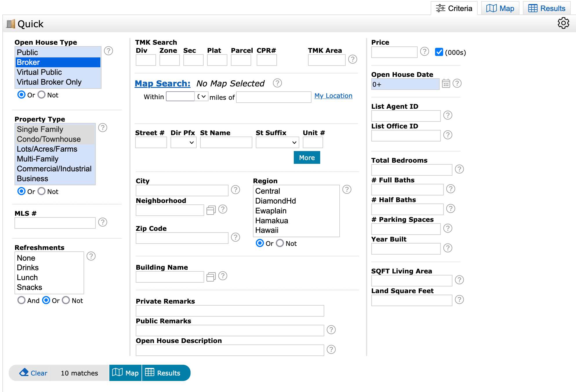Switch to the Map tab at top
Screen dimensions: 576x392
point(500,8)
